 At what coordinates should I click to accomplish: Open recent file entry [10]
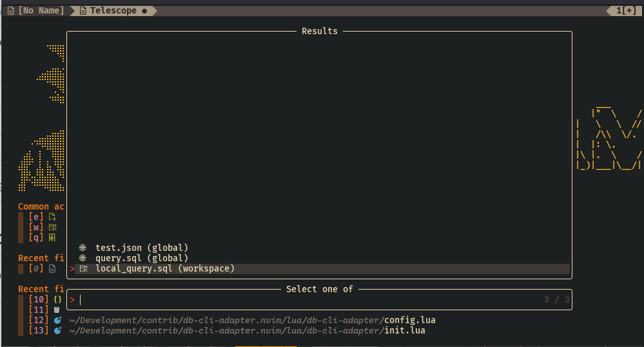[x=39, y=299]
